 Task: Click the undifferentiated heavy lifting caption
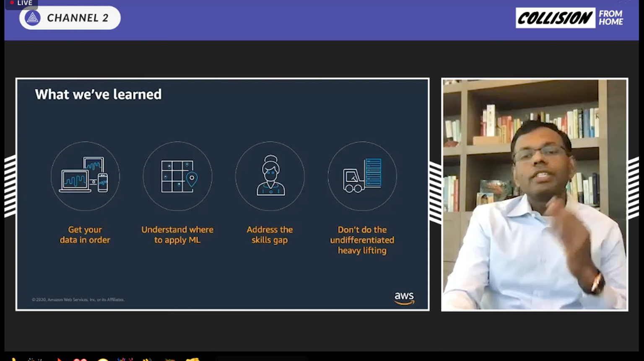[x=362, y=240]
